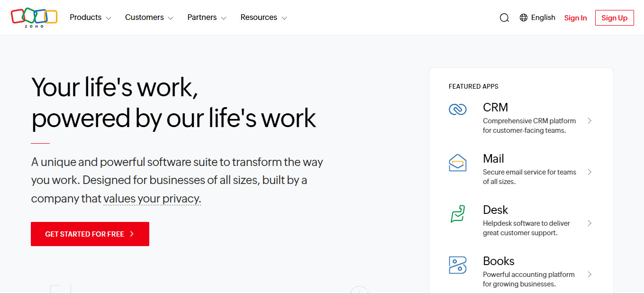The height and width of the screenshot is (294, 644).
Task: Click the Sign In link
Action: [575, 18]
